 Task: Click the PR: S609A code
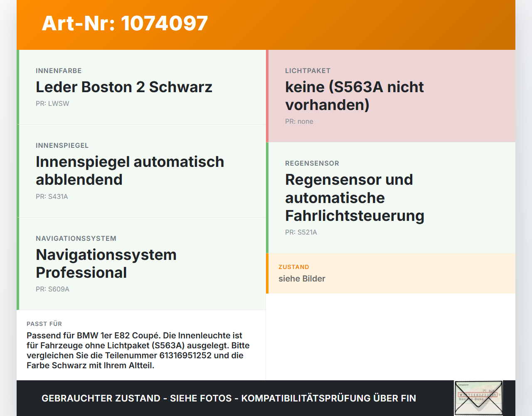tap(52, 289)
